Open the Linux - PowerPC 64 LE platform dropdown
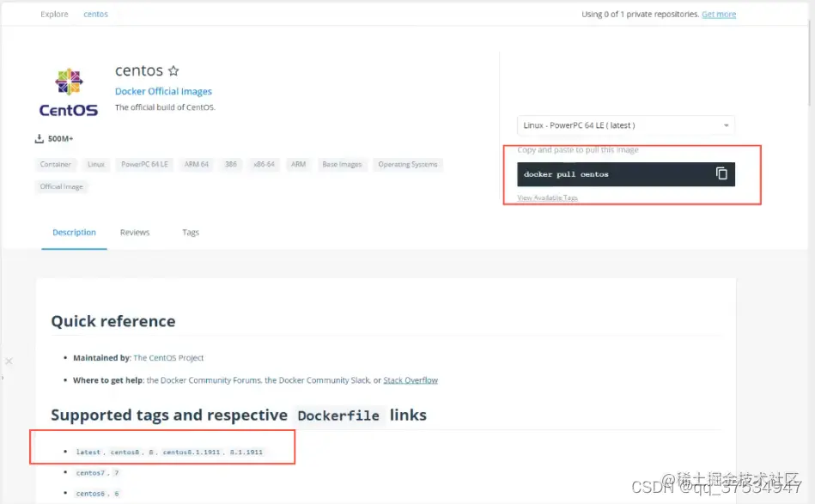This screenshot has height=504, width=815. [626, 125]
